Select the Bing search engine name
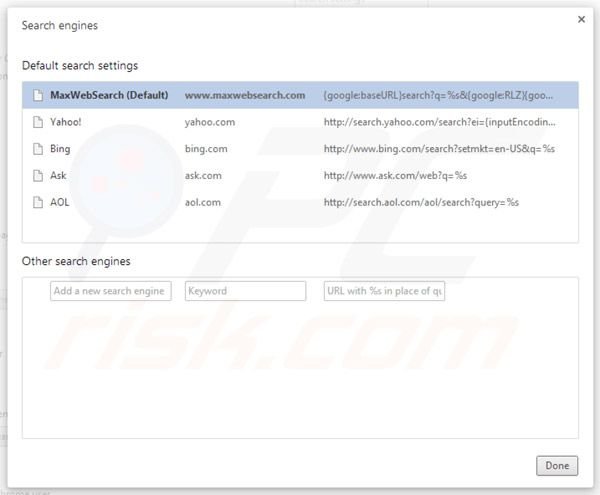Screen dimensions: 600x495 [x=60, y=149]
